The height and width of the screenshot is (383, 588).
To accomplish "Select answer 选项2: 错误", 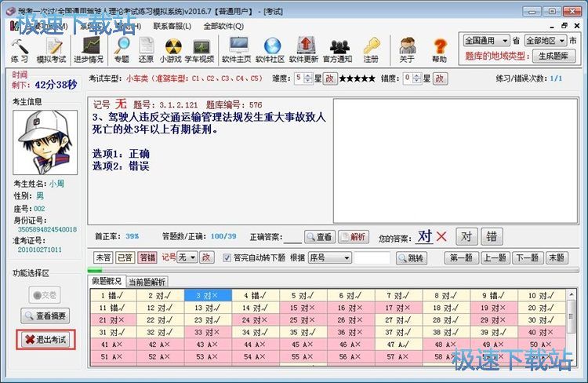I will pyautogui.click(x=121, y=166).
